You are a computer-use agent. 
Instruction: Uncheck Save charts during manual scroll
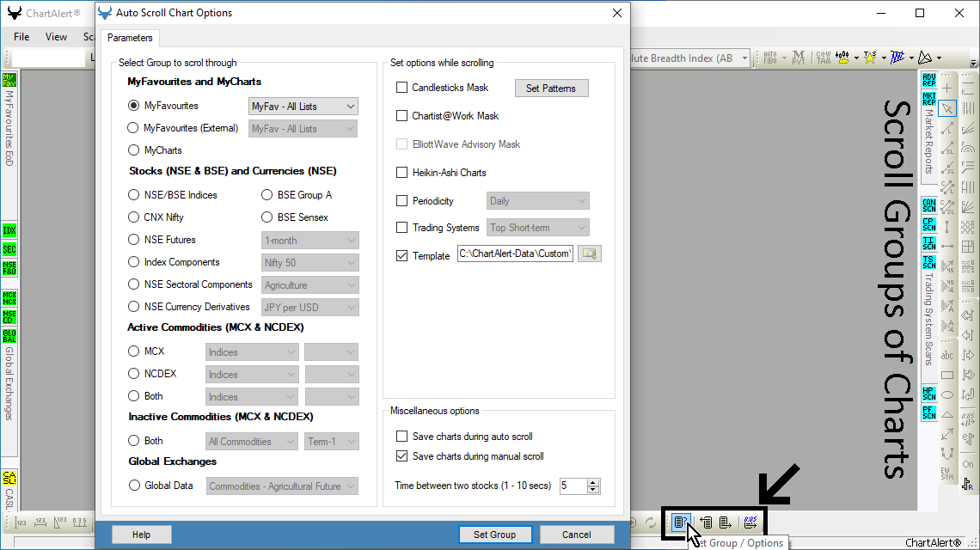tap(401, 456)
